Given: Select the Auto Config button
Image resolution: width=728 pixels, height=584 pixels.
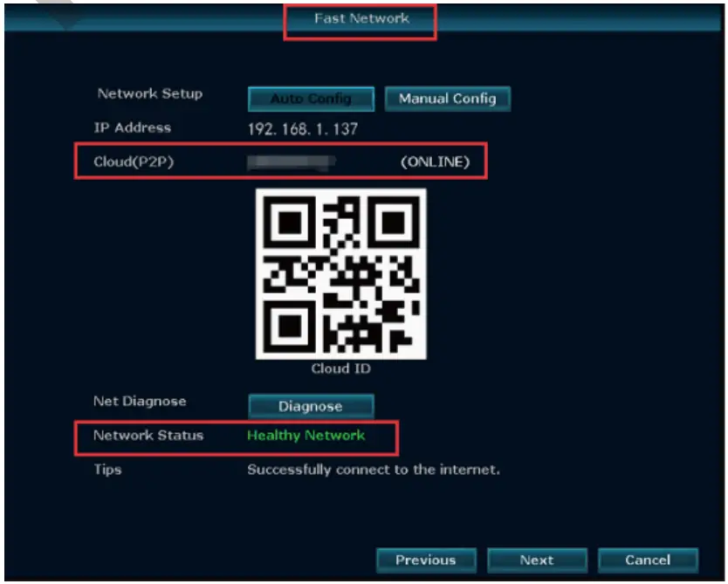Looking at the screenshot, I should (311, 99).
